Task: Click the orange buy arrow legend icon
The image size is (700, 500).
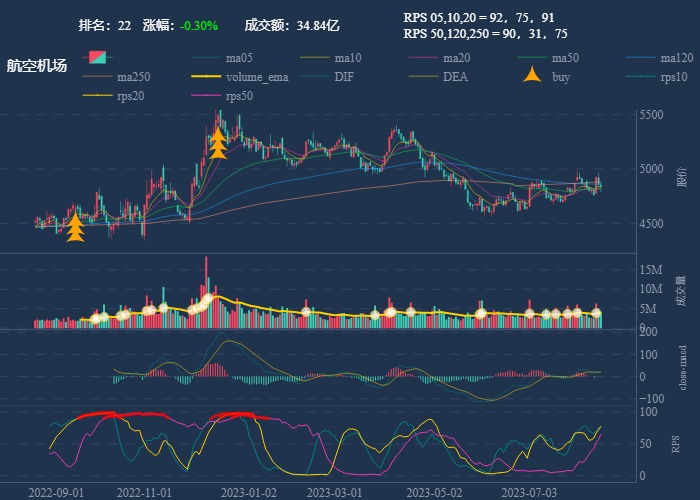Action: (x=534, y=76)
